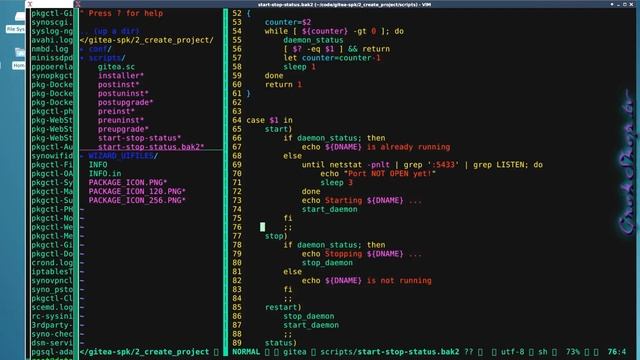Expand the conf/ directory

(100, 49)
